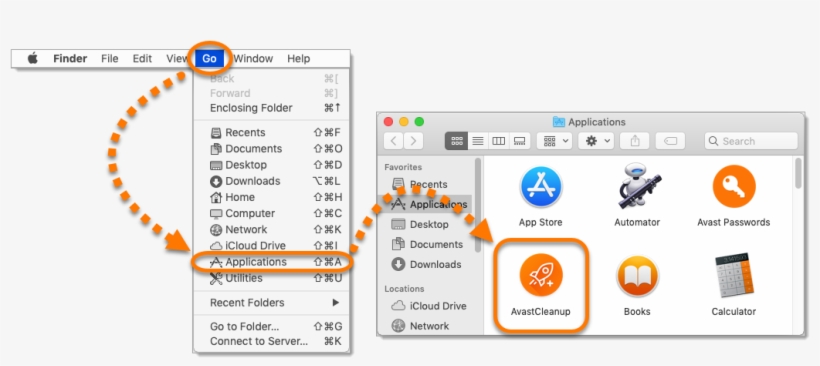Viewport: 820px width, 366px height.
Task: Select the AvastCleanup app icon
Action: [541, 276]
